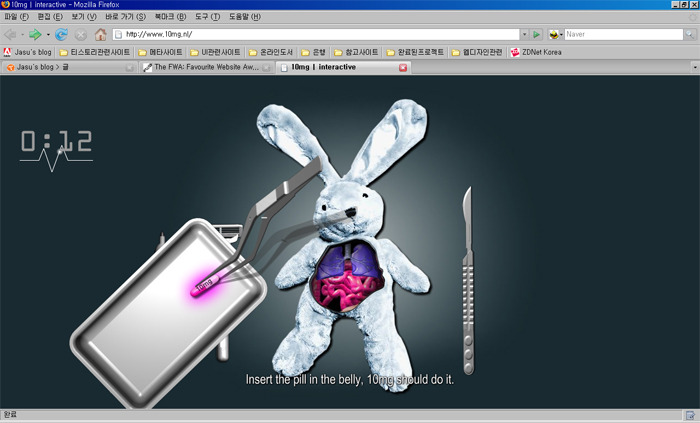This screenshot has width=700, height=423.
Task: Click the rabbit's open belly organs
Action: coord(347,277)
